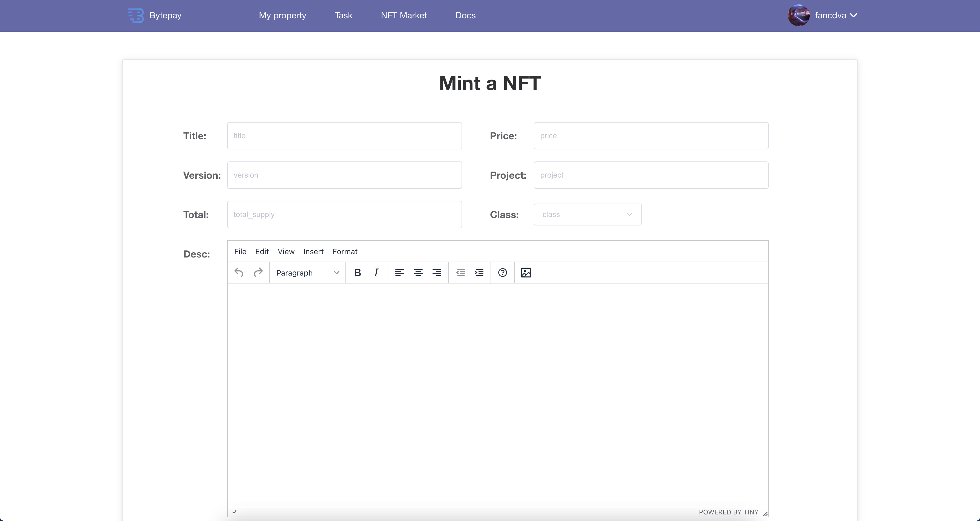Align text left in editor

point(399,273)
